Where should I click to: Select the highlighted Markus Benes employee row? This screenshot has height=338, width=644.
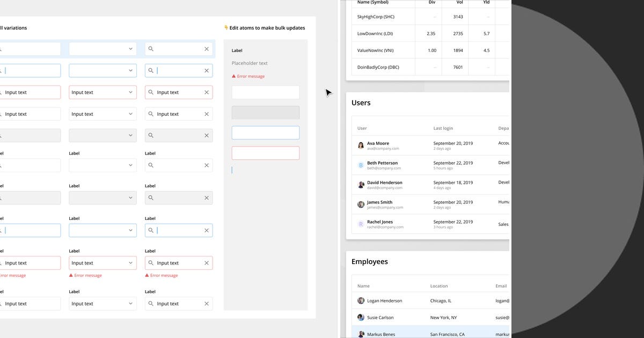429,334
